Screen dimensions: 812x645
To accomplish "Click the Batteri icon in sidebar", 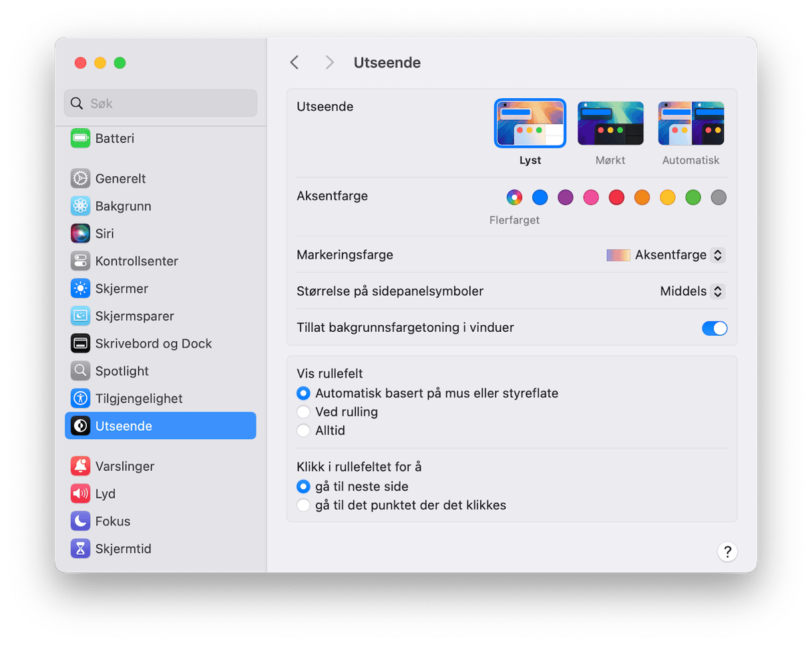I will pyautogui.click(x=80, y=139).
